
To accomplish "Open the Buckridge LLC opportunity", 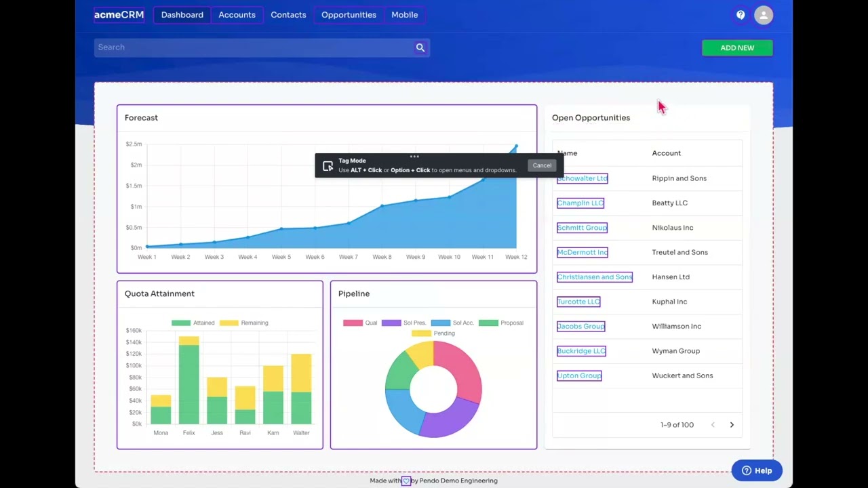I will point(581,351).
